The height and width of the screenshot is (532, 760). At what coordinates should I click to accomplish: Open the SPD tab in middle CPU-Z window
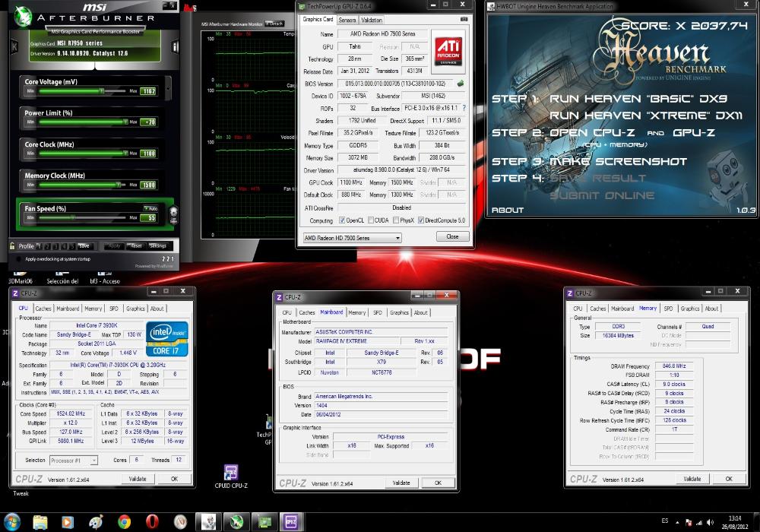click(378, 312)
